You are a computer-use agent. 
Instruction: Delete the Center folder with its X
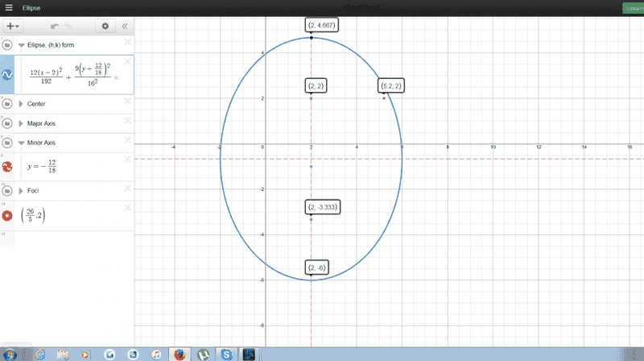click(x=127, y=101)
